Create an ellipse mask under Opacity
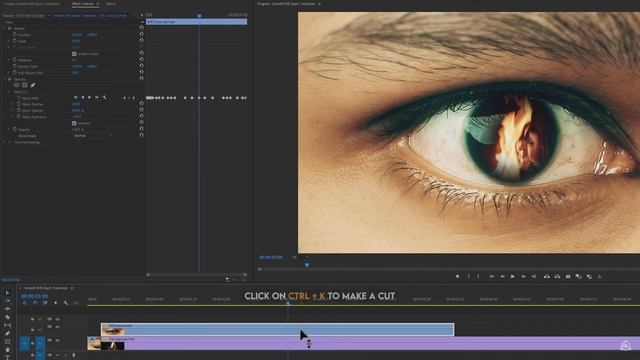 point(17,85)
